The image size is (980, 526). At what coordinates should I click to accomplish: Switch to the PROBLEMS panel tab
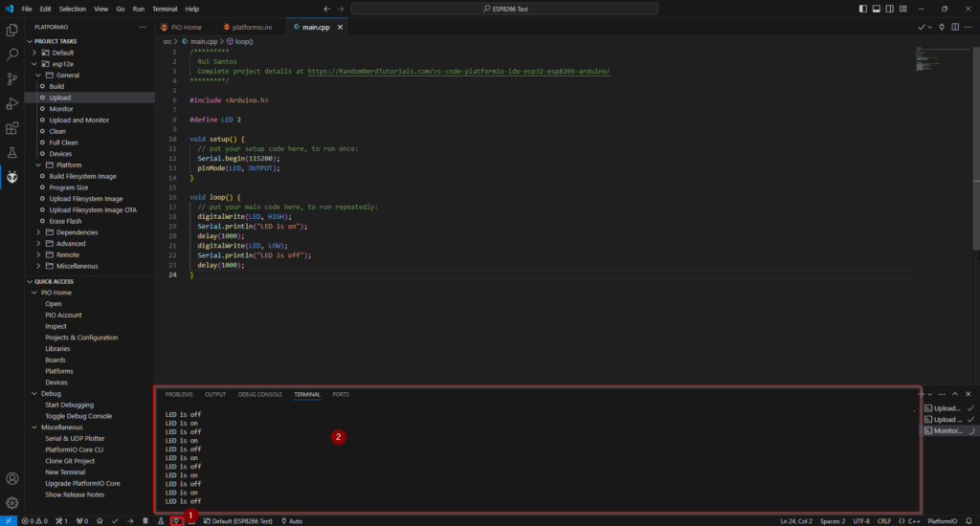pyautogui.click(x=179, y=394)
